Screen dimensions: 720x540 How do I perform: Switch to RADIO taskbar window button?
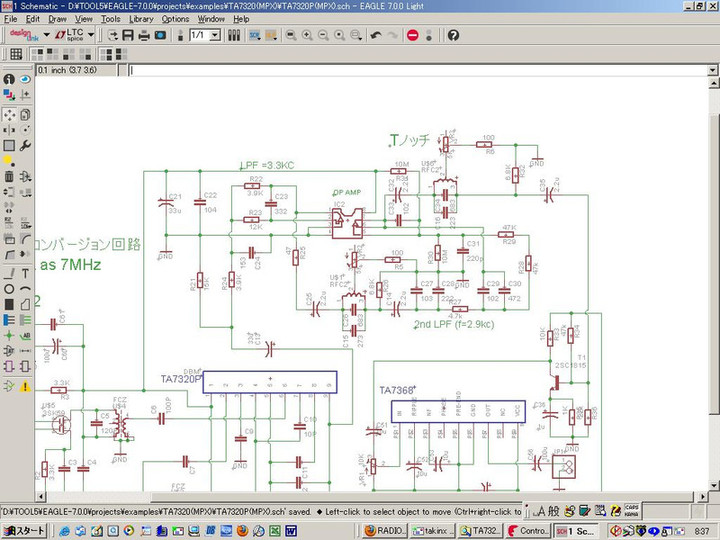point(384,530)
